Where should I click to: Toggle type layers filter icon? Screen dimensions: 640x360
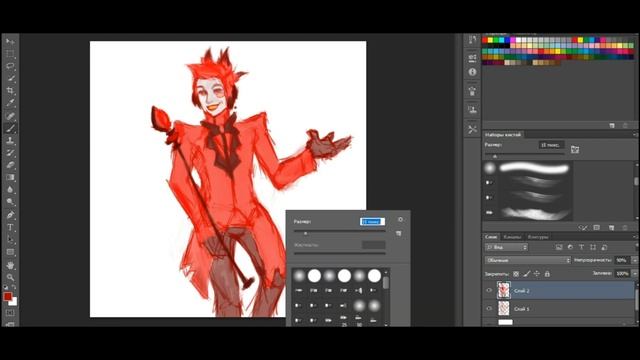582,247
